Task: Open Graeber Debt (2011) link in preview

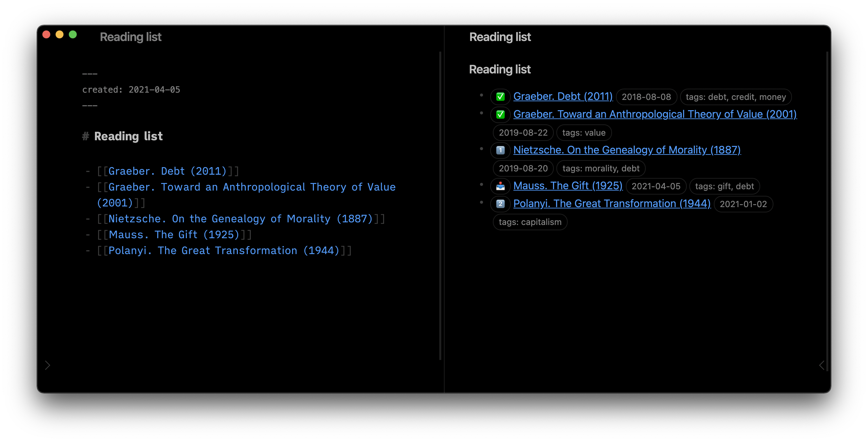Action: click(562, 96)
